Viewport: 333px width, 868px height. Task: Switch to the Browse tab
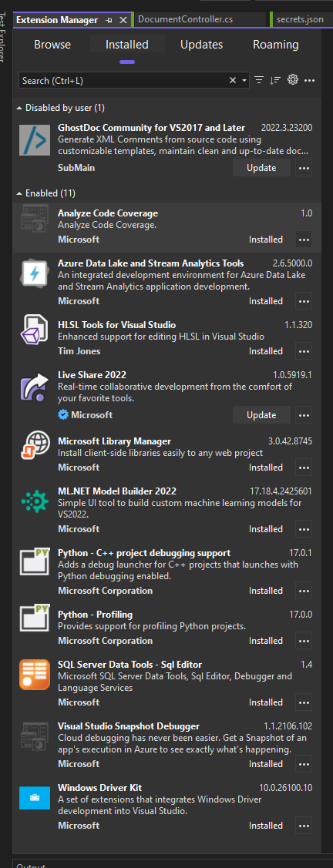pyautogui.click(x=52, y=45)
